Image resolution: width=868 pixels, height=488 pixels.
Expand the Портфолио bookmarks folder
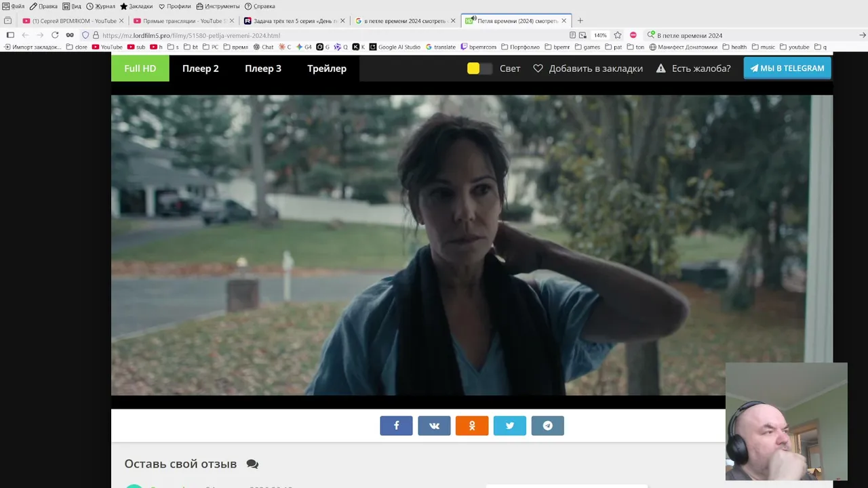tap(520, 47)
